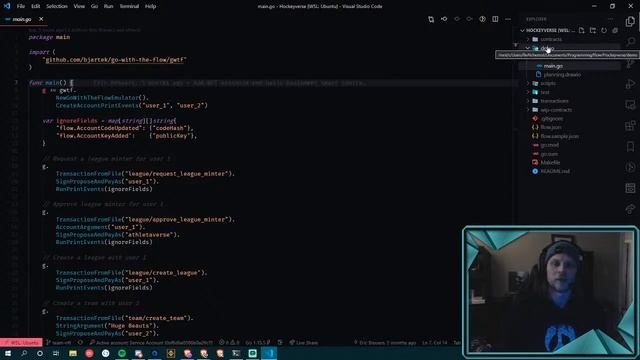Open go.mod in Explorer
Viewport: 640px width, 360px height.
click(x=549, y=145)
